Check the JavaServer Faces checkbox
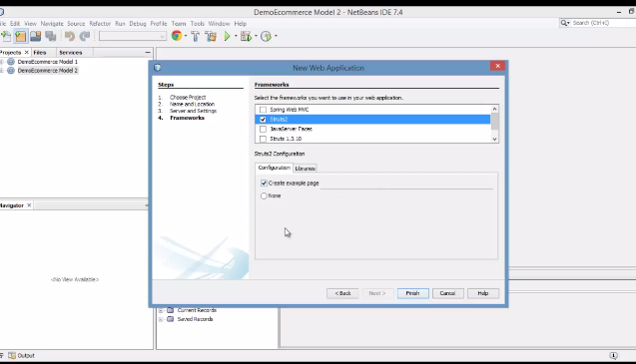 click(263, 129)
